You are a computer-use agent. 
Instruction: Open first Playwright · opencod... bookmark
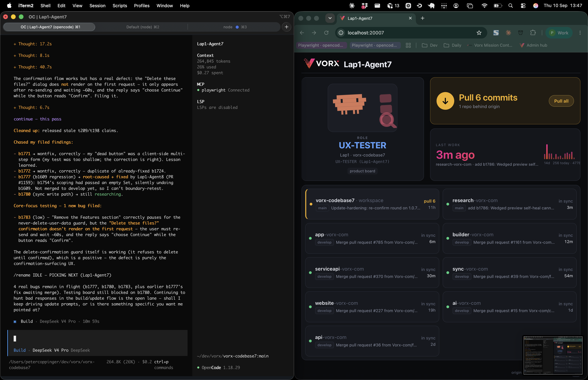[320, 45]
